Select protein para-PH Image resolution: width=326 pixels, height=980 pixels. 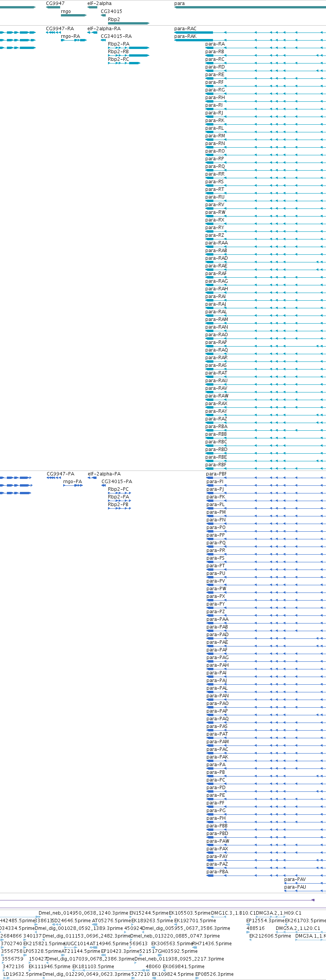tap(216, 818)
